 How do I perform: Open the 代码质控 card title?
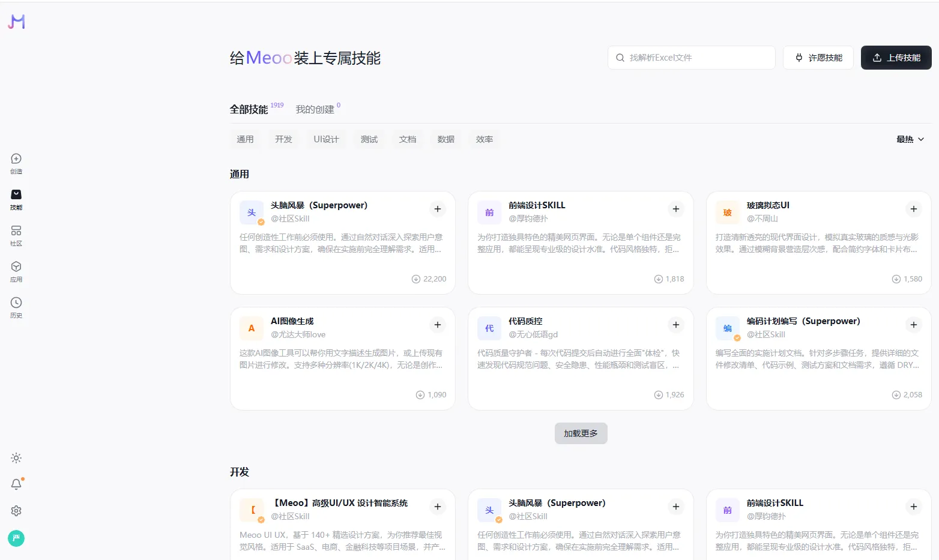tap(525, 321)
